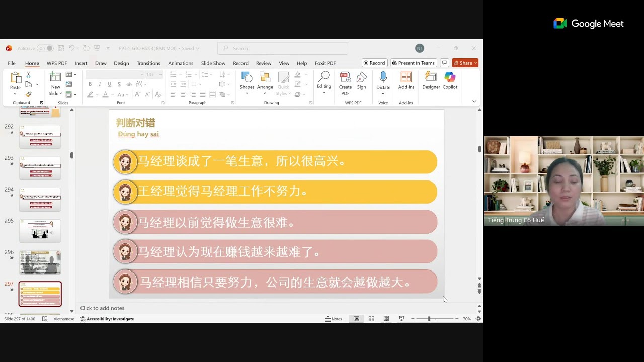The height and width of the screenshot is (362, 644).
Task: Open the Animations tab
Action: pos(181,63)
